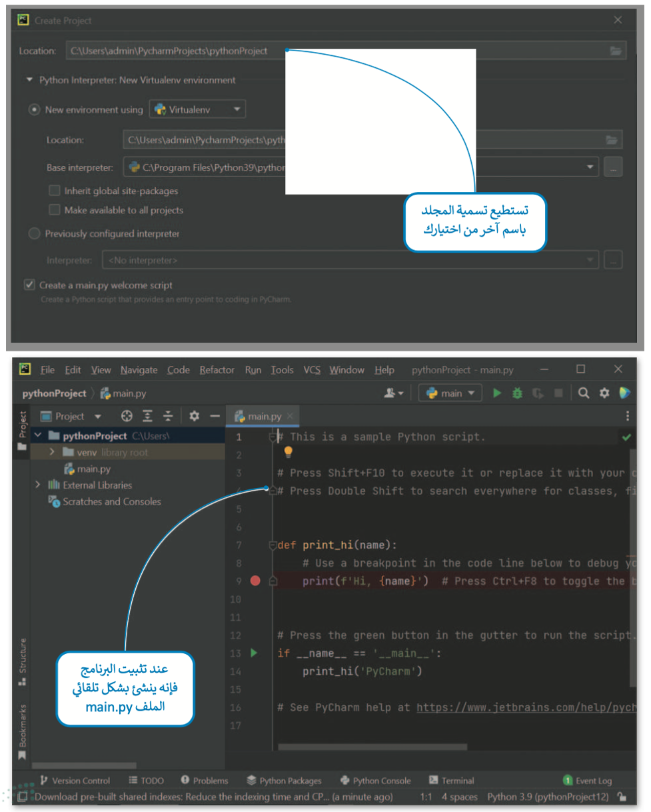
Task: Collapse the Python Interpreter section triangle
Action: (x=29, y=80)
